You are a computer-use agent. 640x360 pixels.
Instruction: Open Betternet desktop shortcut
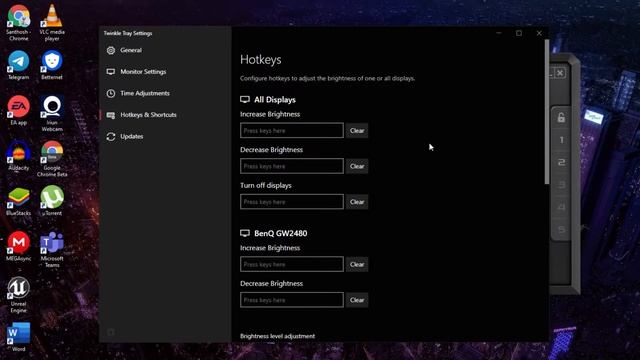pos(52,64)
